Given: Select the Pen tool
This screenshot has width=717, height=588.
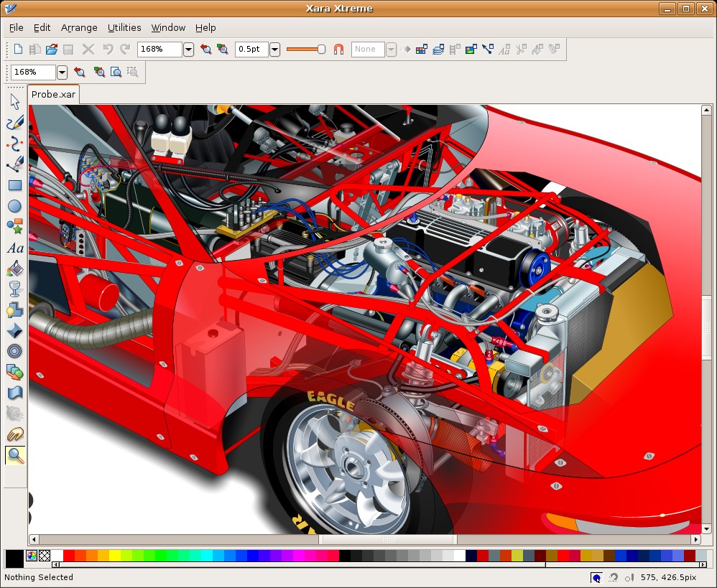Looking at the screenshot, I should click(x=14, y=164).
